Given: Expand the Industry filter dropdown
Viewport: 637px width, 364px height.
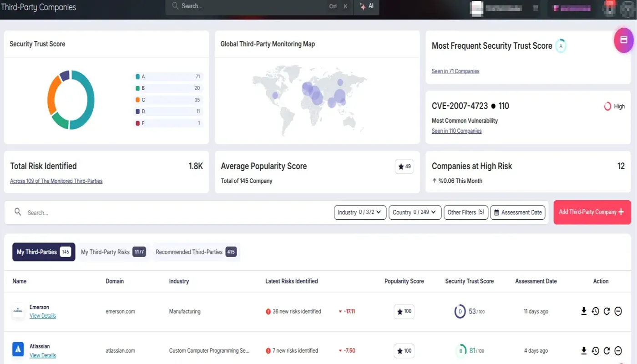Looking at the screenshot, I should coord(360,212).
